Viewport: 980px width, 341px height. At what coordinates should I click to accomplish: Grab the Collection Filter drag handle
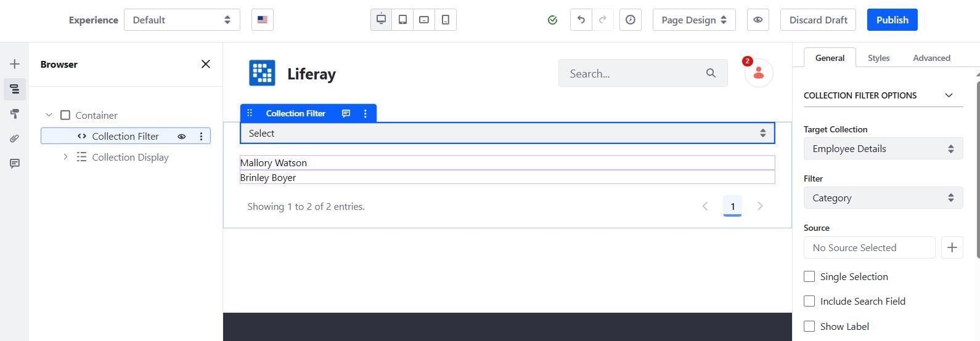click(x=250, y=113)
